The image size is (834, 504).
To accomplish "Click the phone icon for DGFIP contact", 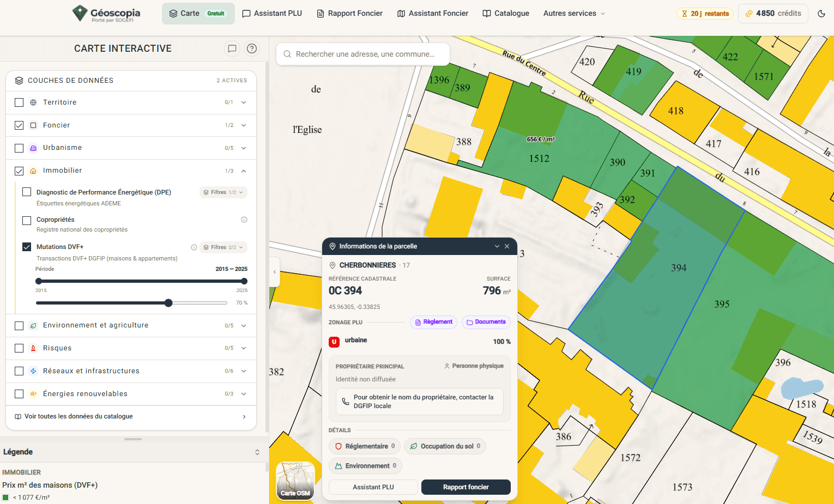I will 346,402.
